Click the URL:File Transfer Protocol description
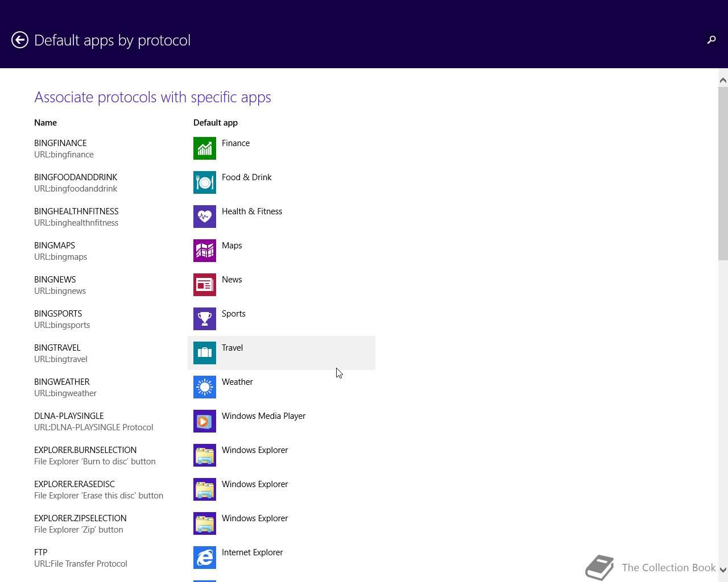 coord(80,564)
